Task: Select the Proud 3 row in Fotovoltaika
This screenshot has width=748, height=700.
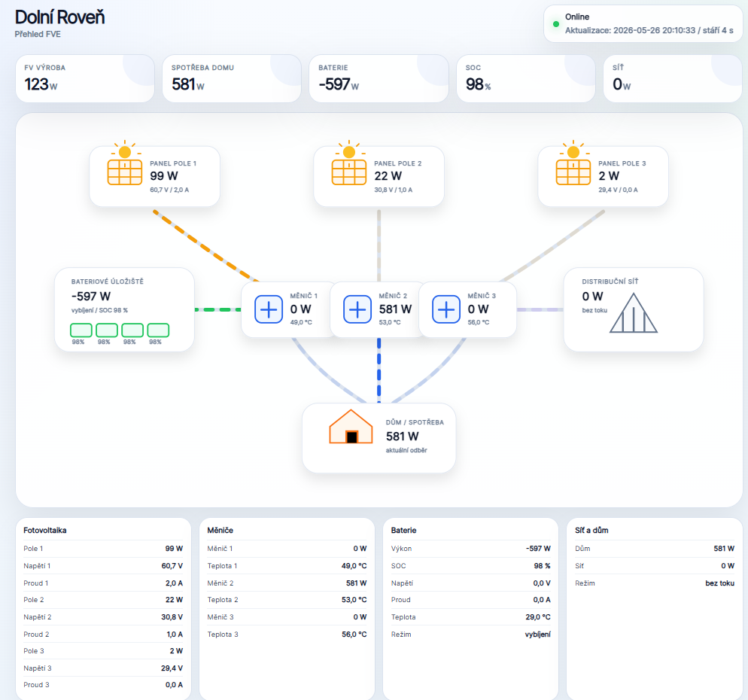Action: pyautogui.click(x=103, y=685)
